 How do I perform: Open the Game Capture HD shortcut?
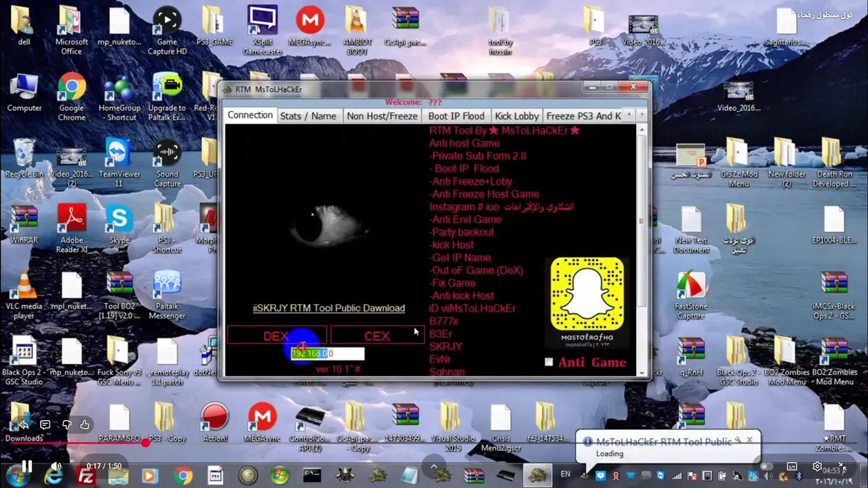point(167,30)
